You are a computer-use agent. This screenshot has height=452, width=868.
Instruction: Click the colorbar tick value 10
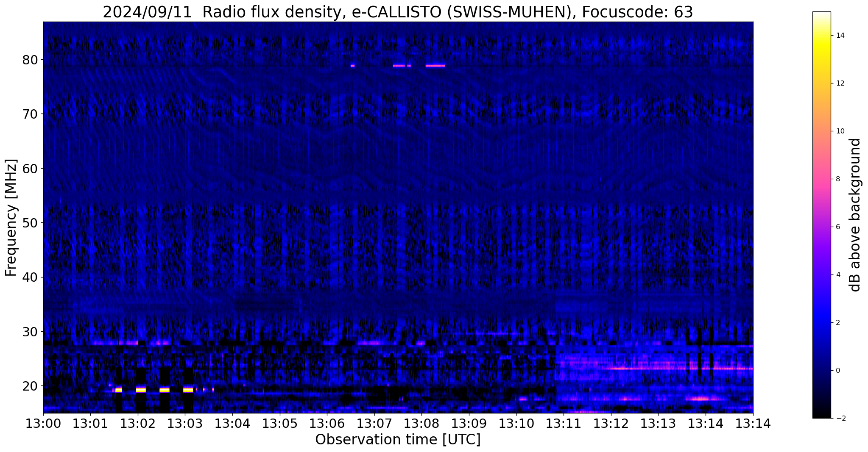[x=840, y=131]
